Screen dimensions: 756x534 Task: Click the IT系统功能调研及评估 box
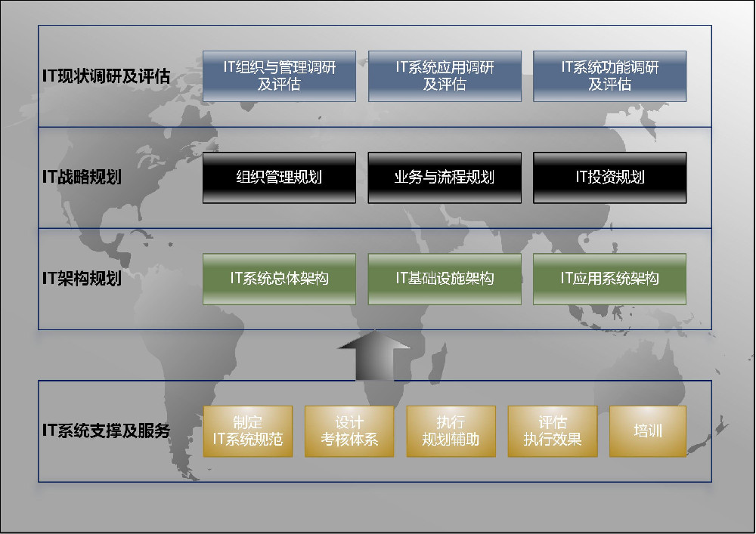coord(611,76)
